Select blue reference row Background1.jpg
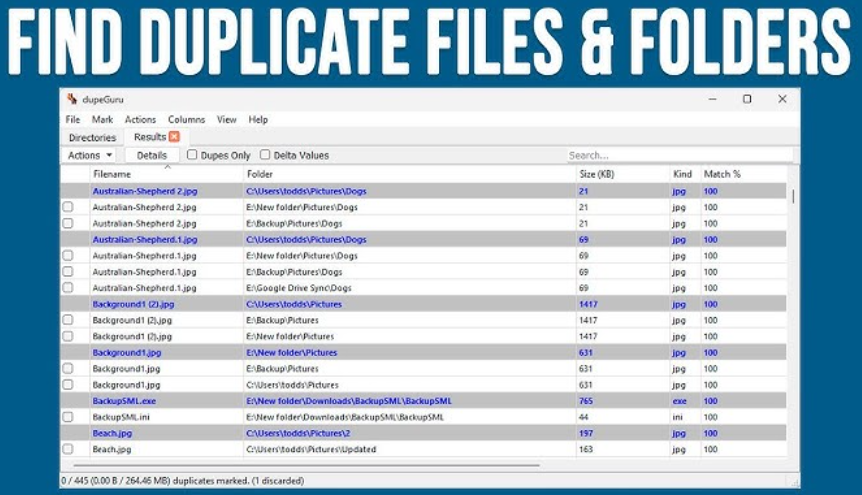This screenshot has width=862, height=495. point(423,353)
